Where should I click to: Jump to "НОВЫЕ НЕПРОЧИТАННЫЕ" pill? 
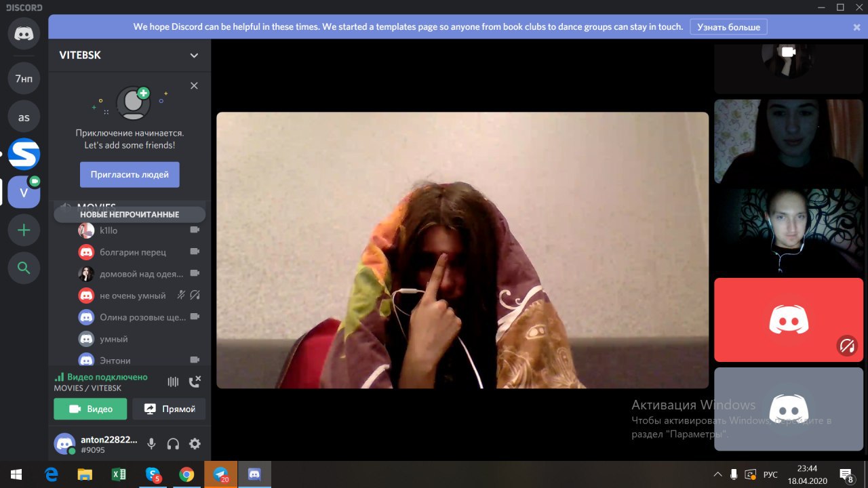pos(130,214)
